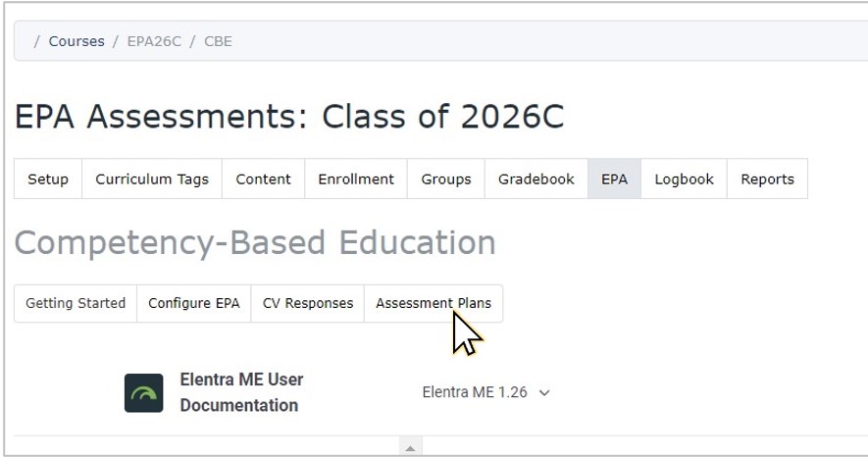868x457 pixels.
Task: Open the Elentra ME User Documentation link
Action: (x=242, y=392)
